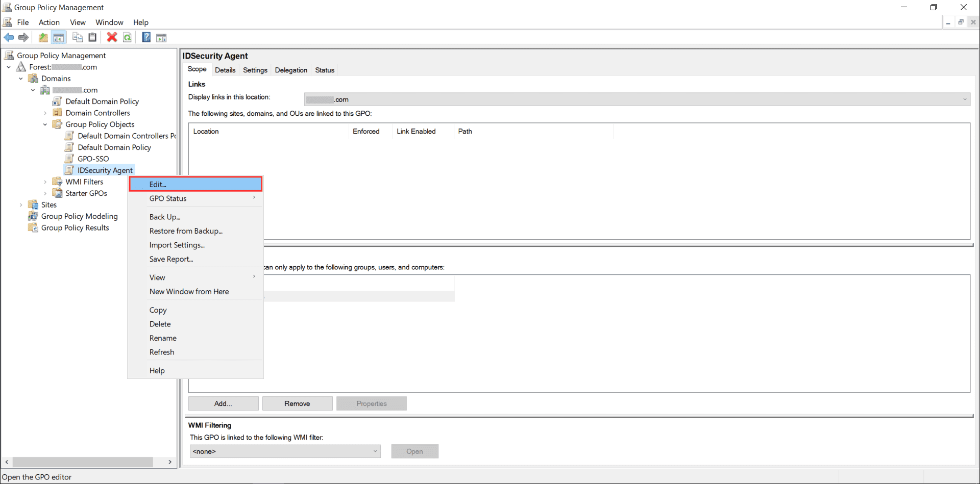This screenshot has height=484, width=980.
Task: Collapse the Forest node in the tree
Action: point(9,67)
